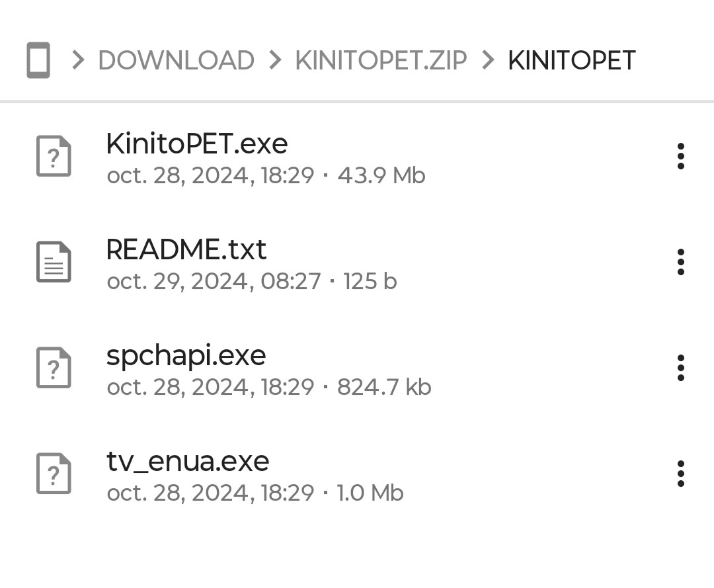
Task: Click the chevron before KINITOPET
Action: tap(488, 61)
